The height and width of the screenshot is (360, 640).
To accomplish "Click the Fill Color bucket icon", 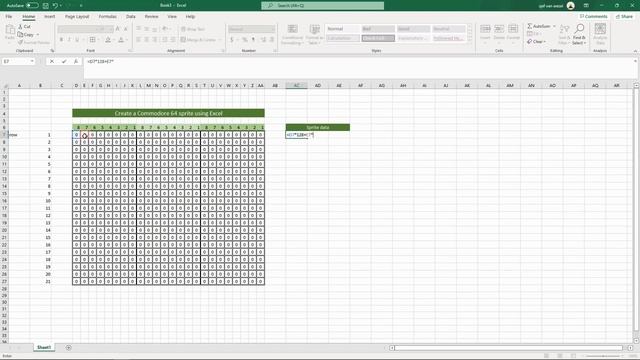I will click(108, 40).
